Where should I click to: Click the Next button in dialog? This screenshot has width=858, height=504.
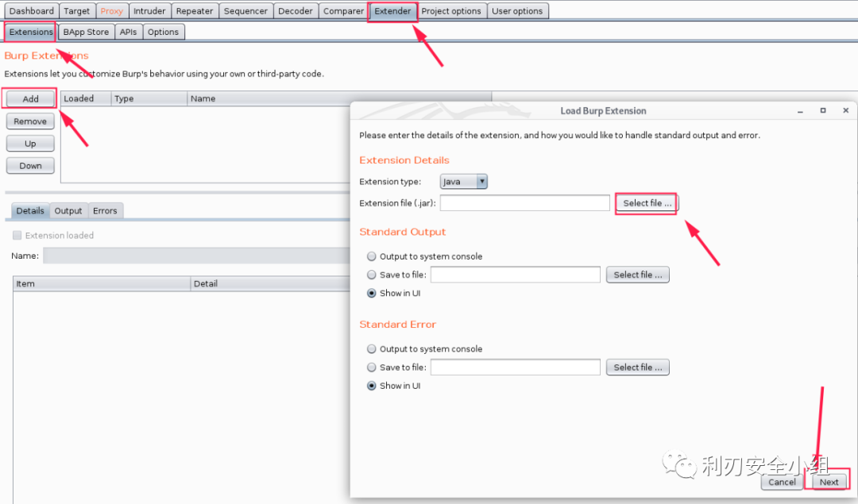(x=829, y=482)
